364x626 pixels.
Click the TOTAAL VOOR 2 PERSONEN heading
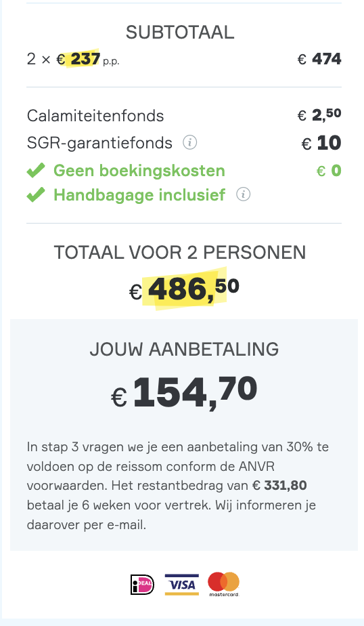click(x=180, y=253)
